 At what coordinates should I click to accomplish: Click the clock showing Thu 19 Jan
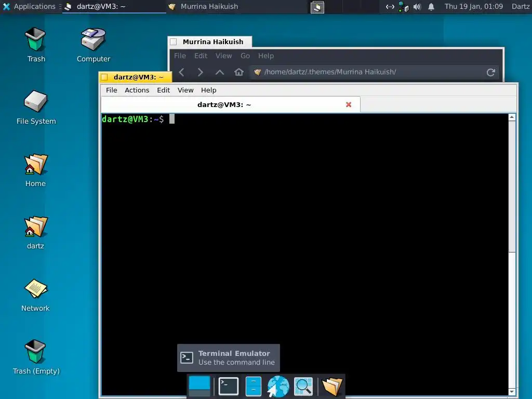[474, 6]
